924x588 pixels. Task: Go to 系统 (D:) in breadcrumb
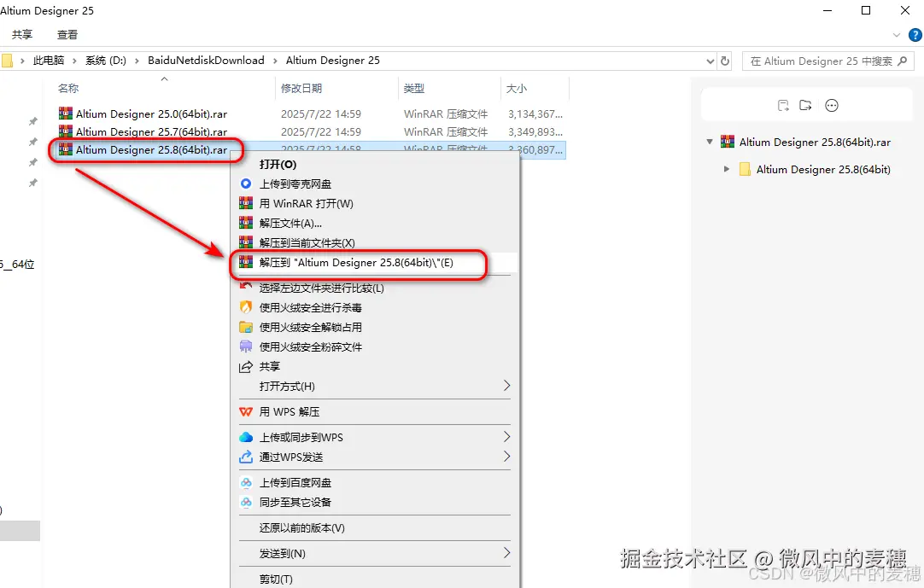pos(106,61)
